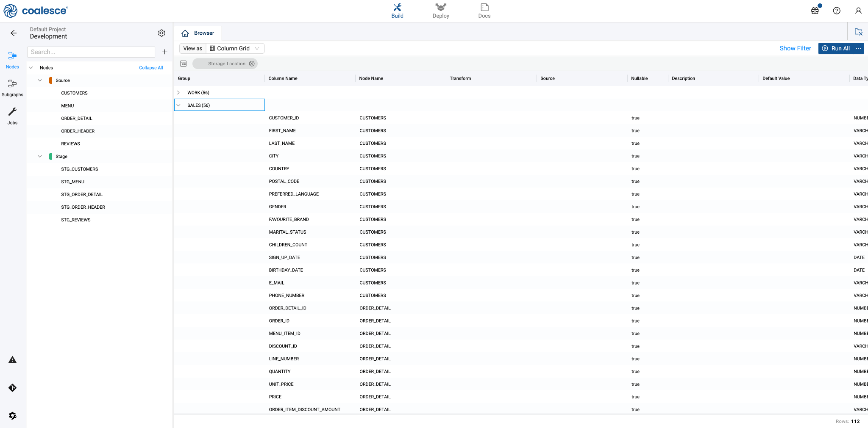868x428 pixels.
Task: Select the orange Source color marker
Action: click(51, 80)
